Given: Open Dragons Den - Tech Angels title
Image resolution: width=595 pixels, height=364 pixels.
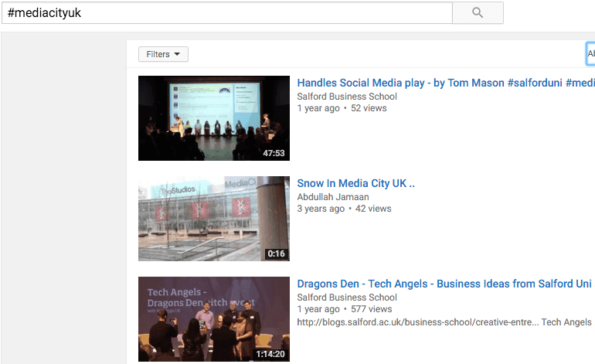Looking at the screenshot, I should [x=444, y=284].
